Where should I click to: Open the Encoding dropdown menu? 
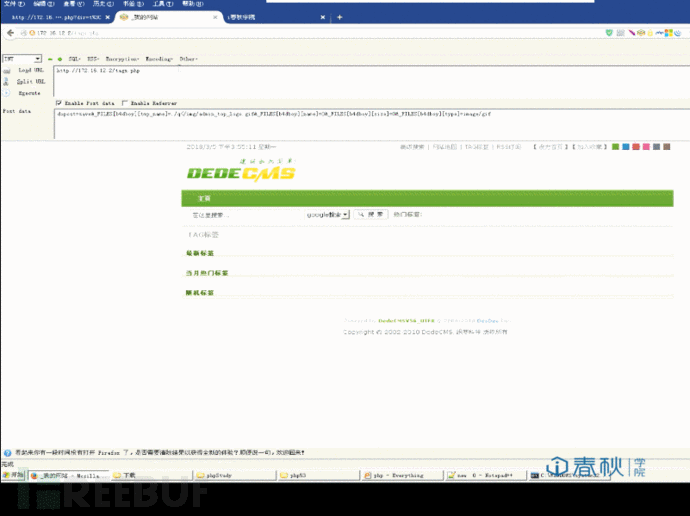pyautogui.click(x=159, y=59)
